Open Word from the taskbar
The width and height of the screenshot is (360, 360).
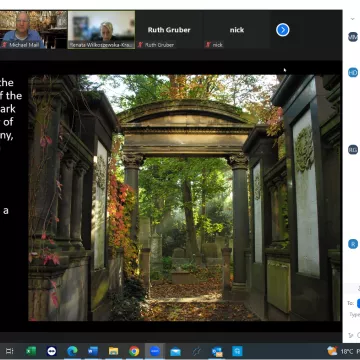[x=93, y=351]
